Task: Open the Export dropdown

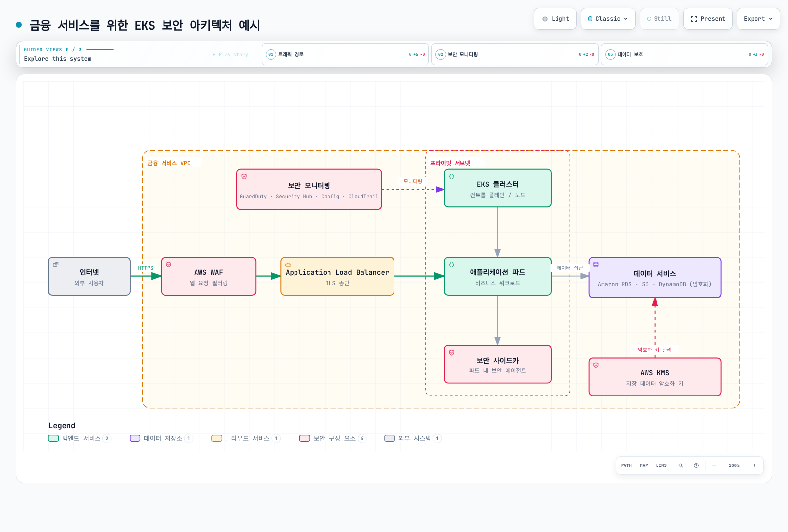Action: click(x=758, y=19)
